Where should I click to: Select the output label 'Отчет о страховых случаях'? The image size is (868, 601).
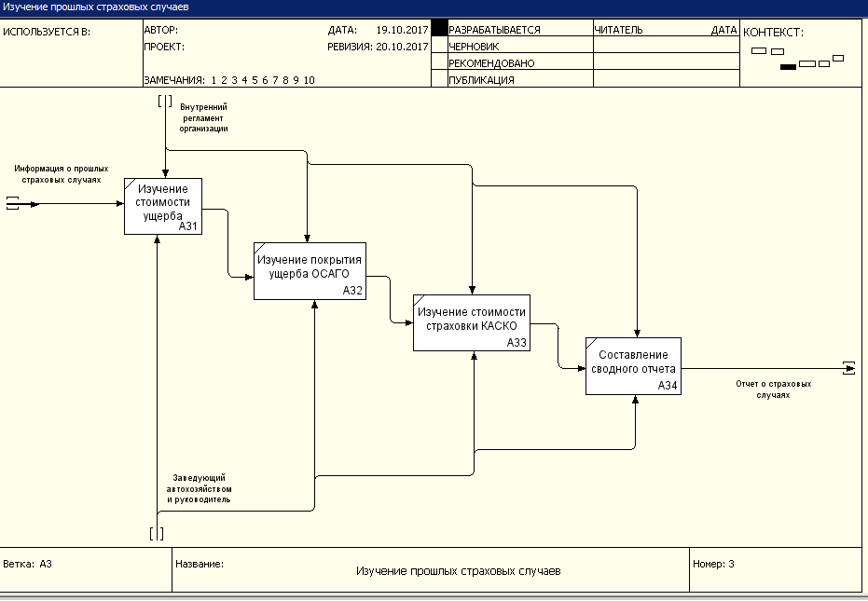[x=773, y=389]
